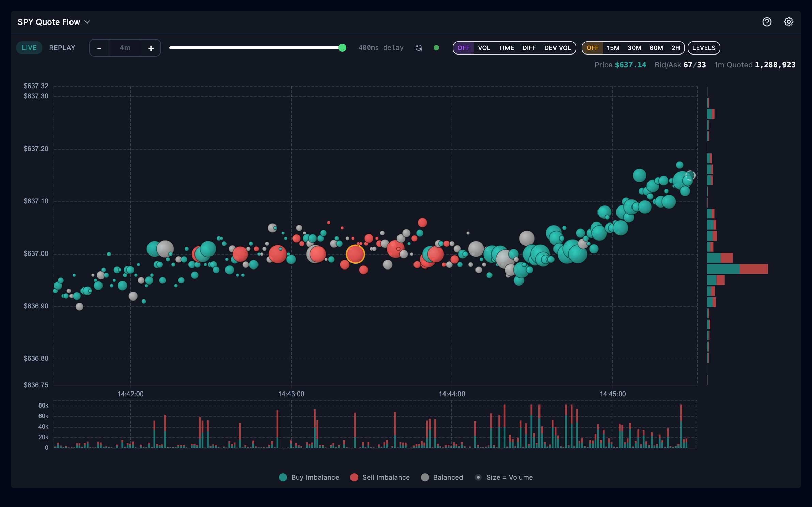812x507 pixels.
Task: Click the delay slider green handle
Action: 342,48
